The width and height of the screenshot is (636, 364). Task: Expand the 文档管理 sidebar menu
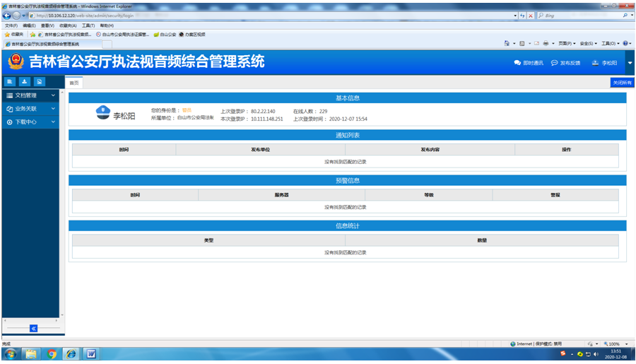click(30, 95)
